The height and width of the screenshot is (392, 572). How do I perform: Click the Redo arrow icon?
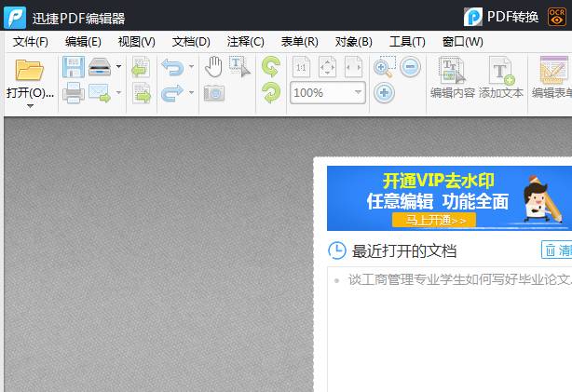pyautogui.click(x=171, y=93)
